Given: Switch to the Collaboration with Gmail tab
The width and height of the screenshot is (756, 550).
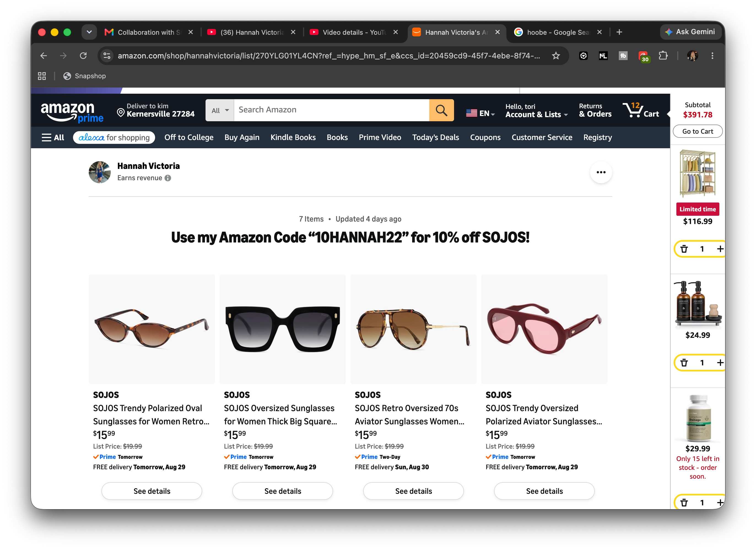Looking at the screenshot, I should [148, 32].
